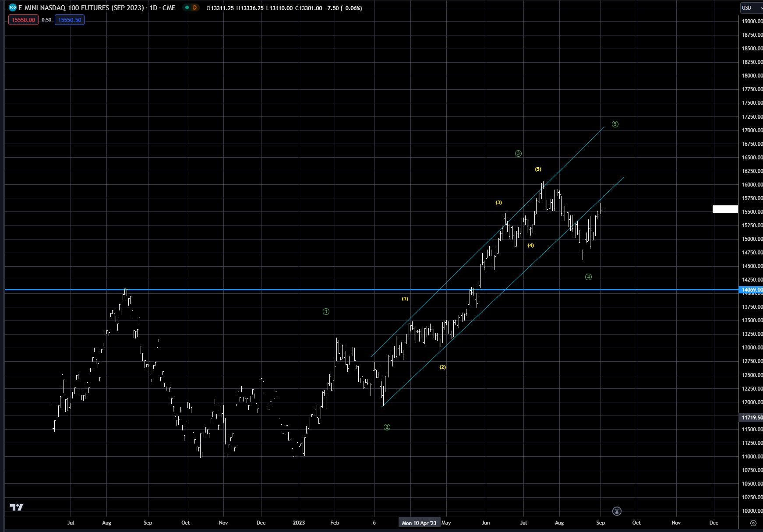Click the 17000.00 price scale label
Viewport: 763px width, 532px height.
tap(752, 130)
